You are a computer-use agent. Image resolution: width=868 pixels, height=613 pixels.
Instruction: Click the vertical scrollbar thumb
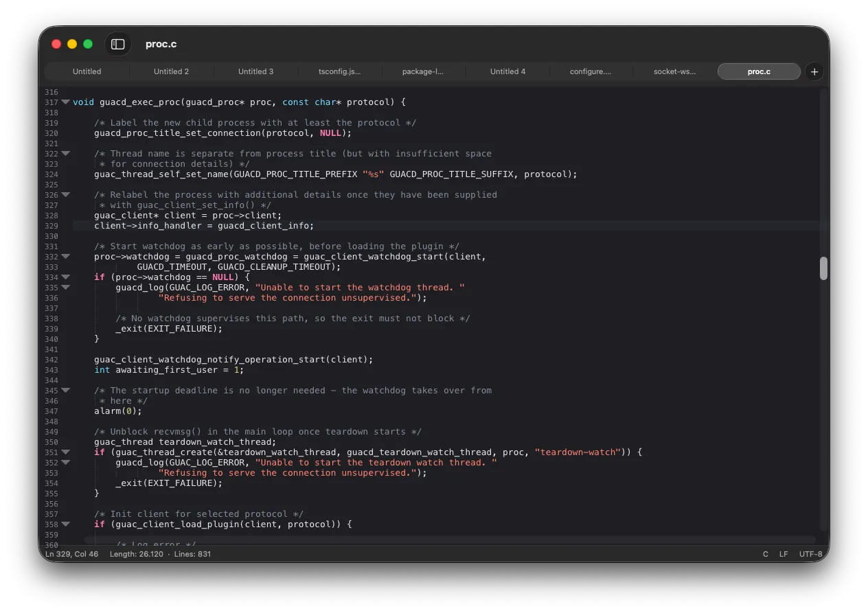823,268
